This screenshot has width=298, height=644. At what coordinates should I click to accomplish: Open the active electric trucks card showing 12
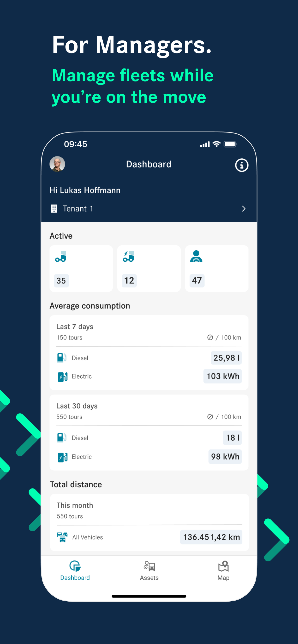pos(149,268)
